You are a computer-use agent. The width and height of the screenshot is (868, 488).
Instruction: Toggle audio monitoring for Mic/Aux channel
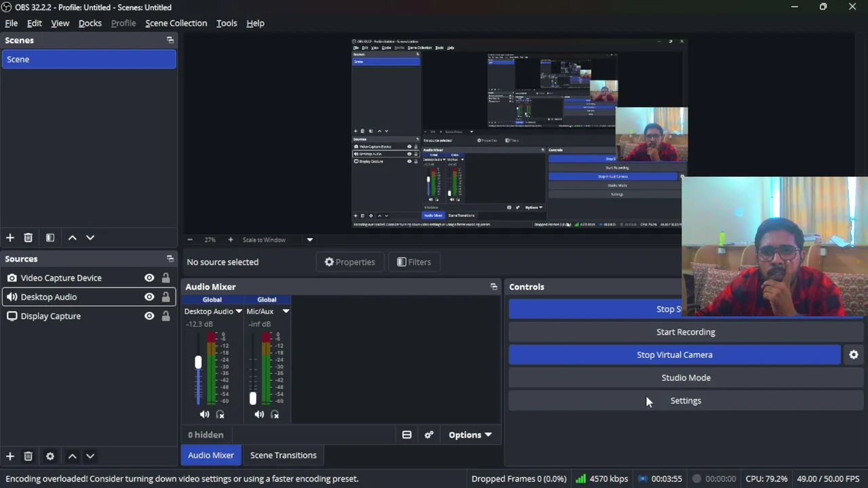275,414
